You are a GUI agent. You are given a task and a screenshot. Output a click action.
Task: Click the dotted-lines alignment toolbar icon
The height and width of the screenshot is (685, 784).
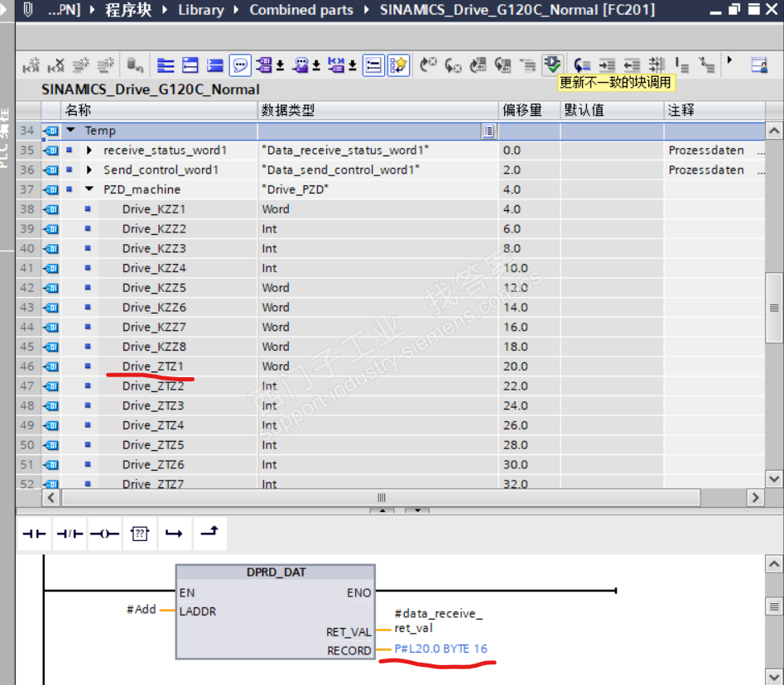[657, 65]
